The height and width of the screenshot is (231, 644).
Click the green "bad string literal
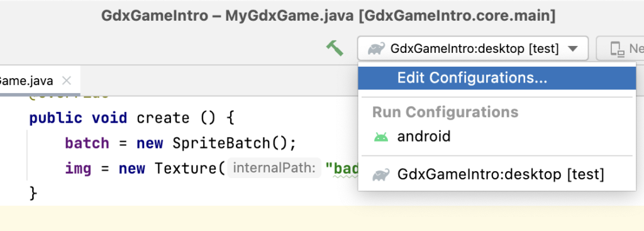[341, 169]
